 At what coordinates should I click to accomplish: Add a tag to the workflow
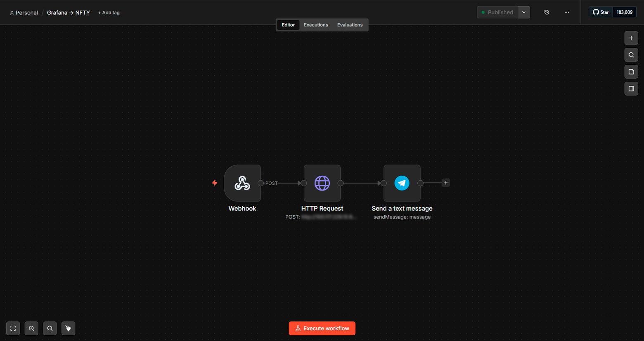point(109,12)
